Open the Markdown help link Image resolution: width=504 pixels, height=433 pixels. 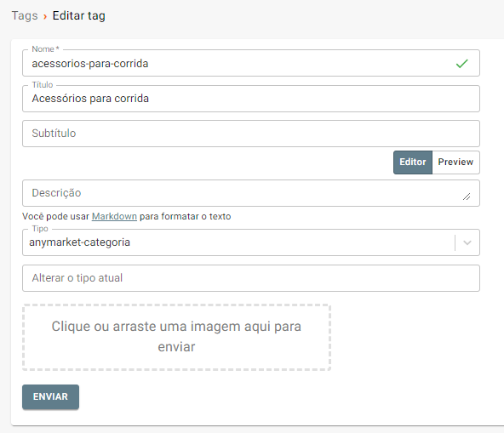click(114, 216)
